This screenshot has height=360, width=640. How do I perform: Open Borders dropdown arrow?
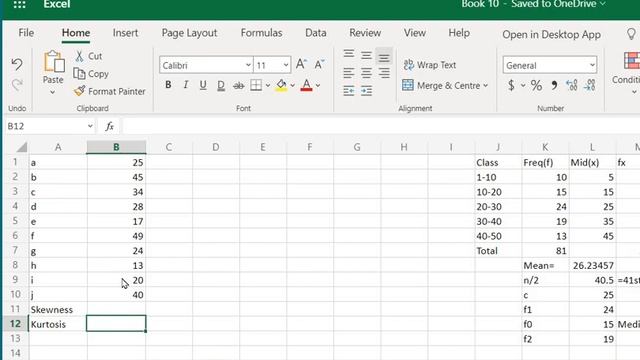(268, 85)
